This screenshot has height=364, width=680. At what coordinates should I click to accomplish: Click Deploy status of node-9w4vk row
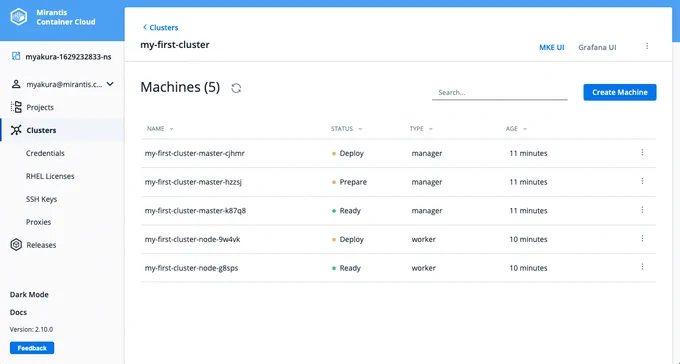point(352,239)
